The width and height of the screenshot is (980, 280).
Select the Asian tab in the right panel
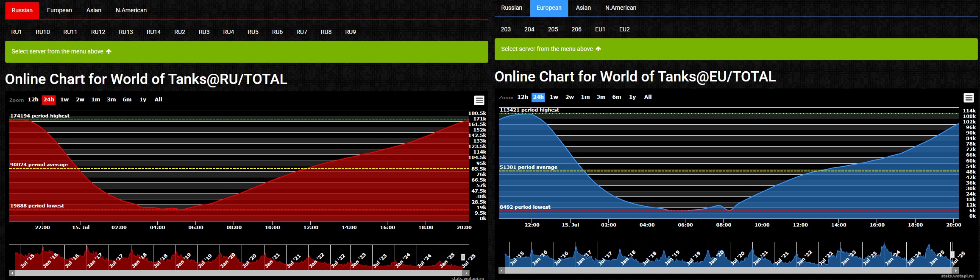coord(583,8)
